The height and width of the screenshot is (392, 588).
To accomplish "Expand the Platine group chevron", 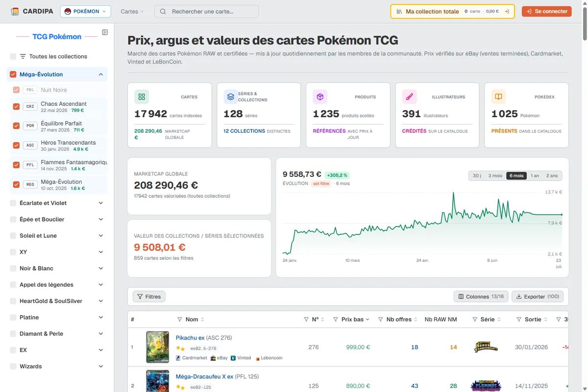I will tap(101, 318).
